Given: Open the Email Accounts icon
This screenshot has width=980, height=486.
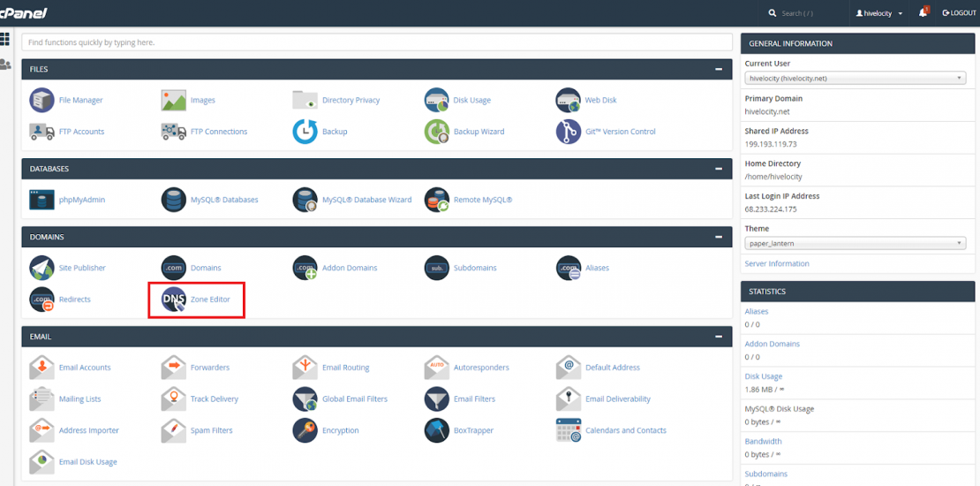Looking at the screenshot, I should coord(41,368).
